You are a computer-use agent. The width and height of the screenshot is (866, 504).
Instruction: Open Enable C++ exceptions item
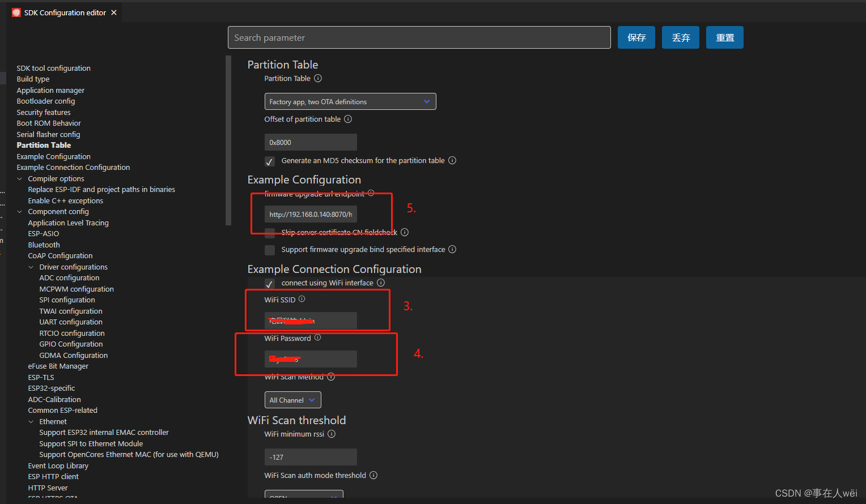point(66,200)
